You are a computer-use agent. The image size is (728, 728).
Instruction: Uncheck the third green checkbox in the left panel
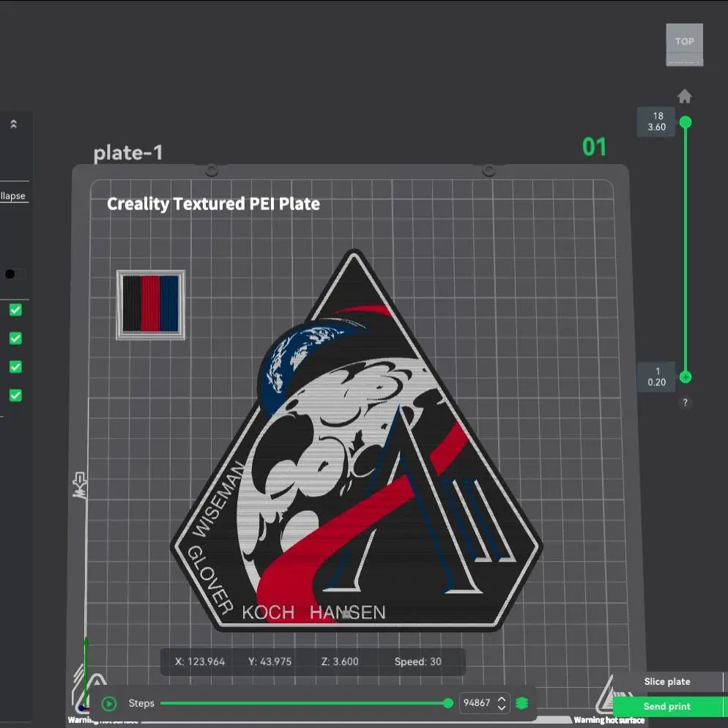tap(15, 367)
